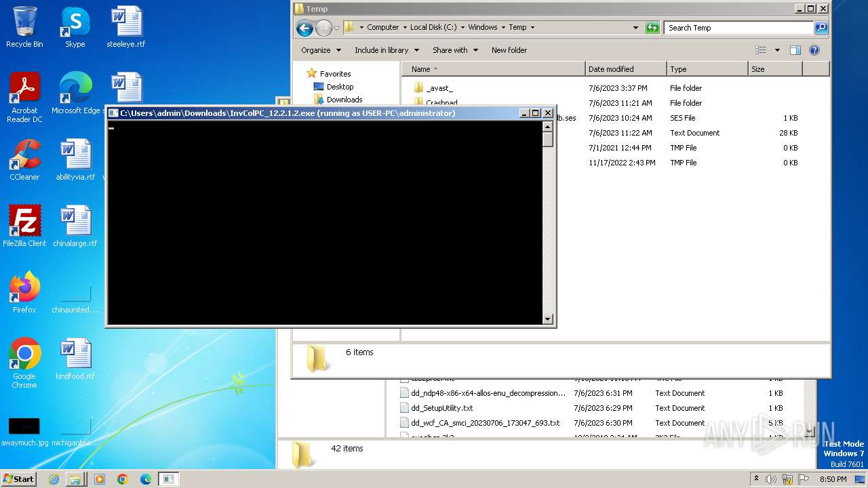Click the refresh icon next to the address bar

click(x=652, y=28)
